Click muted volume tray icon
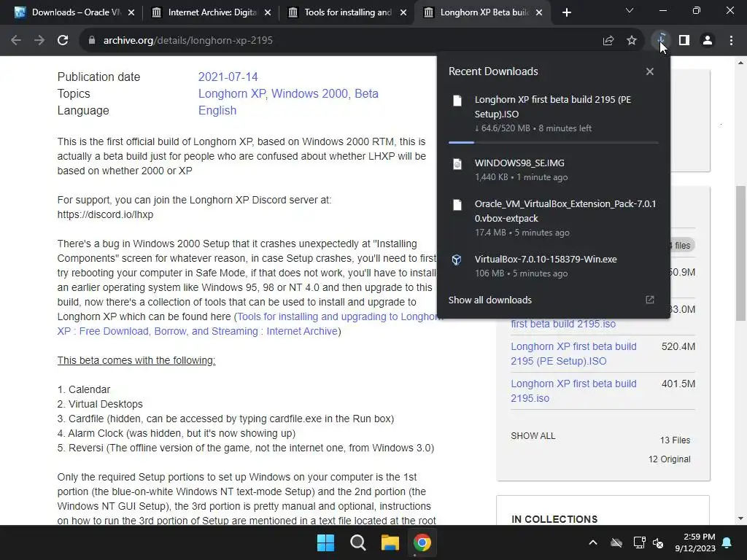 click(x=658, y=542)
